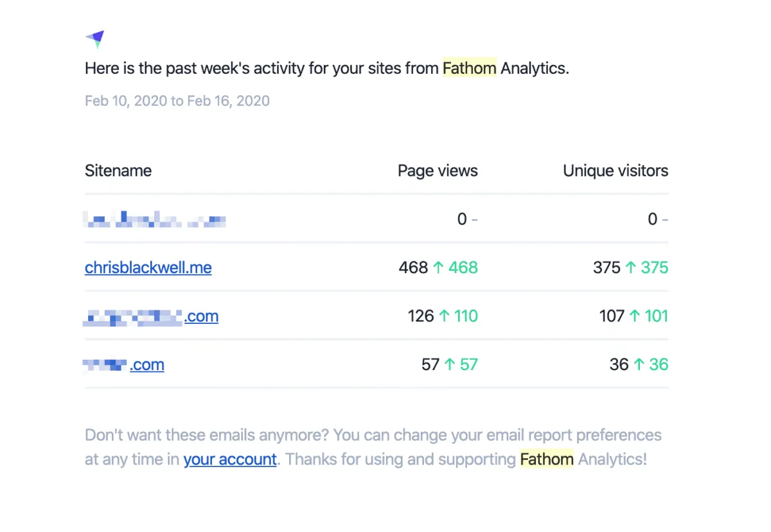Open the chrisblackwell.me site link
771x532 pixels.
148,267
